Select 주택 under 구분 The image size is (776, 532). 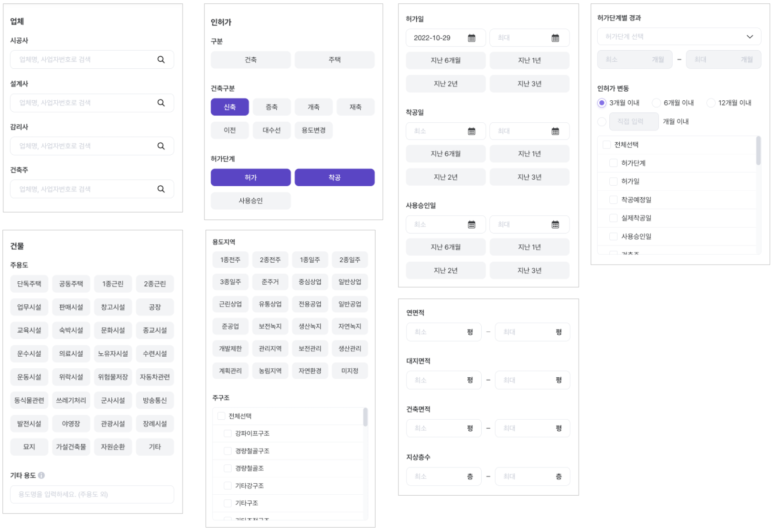(x=334, y=60)
